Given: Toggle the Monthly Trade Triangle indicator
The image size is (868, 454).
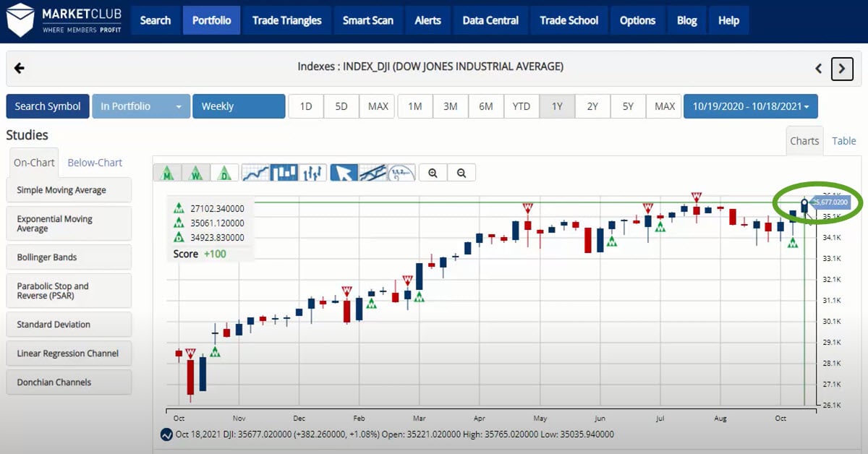Looking at the screenshot, I should [x=168, y=172].
